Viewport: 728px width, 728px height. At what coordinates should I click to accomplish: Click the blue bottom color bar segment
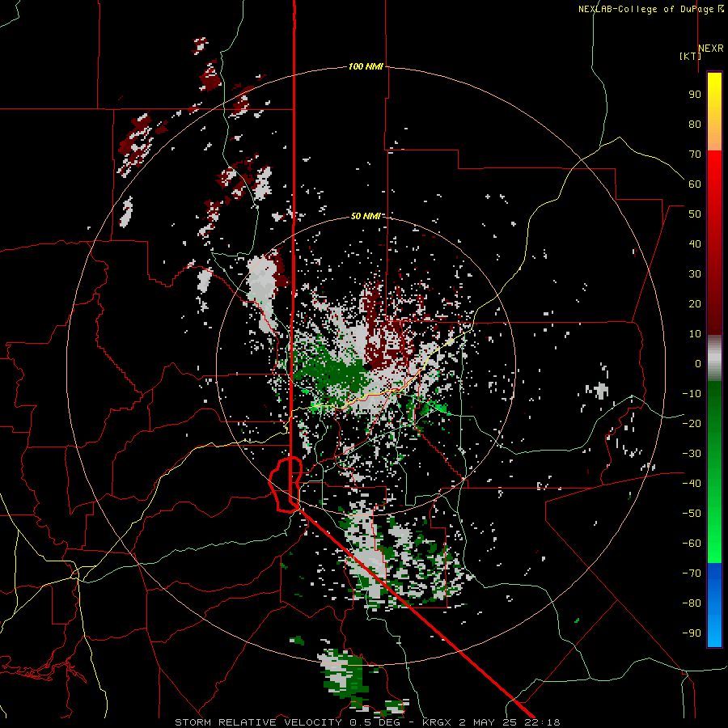click(714, 605)
